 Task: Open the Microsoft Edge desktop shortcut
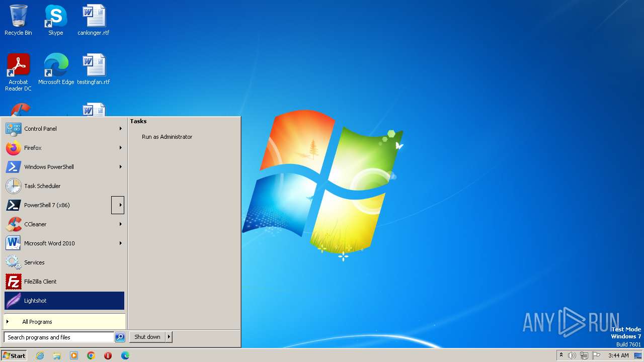pyautogui.click(x=56, y=69)
